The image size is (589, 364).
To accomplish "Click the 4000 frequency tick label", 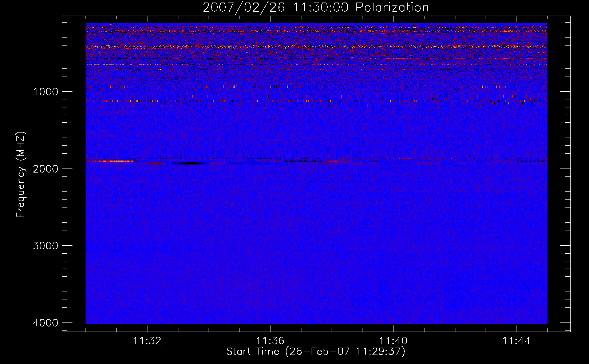I will click(46, 323).
